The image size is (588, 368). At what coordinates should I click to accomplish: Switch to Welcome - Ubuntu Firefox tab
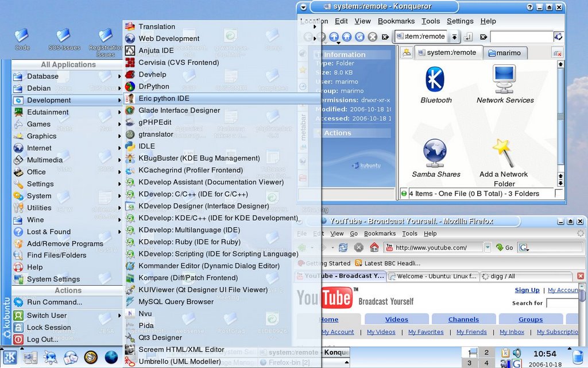[433, 277]
